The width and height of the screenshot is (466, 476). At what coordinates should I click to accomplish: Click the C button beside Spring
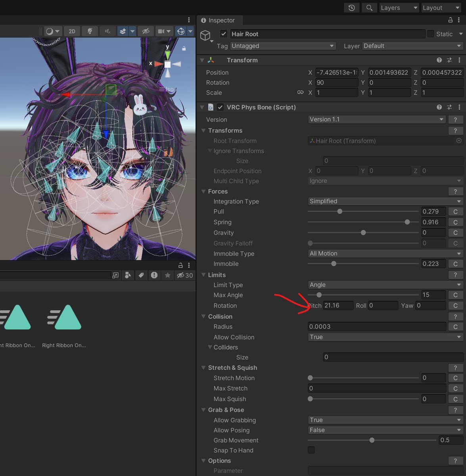click(x=456, y=222)
